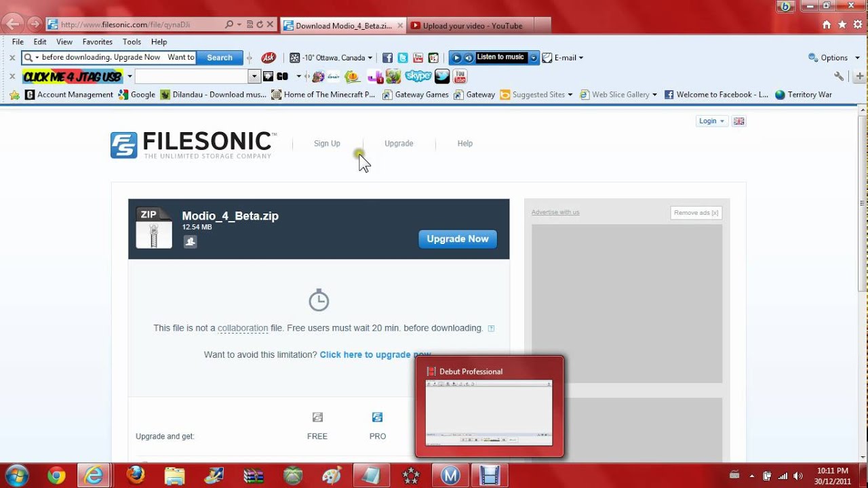
Task: Open the Skype icon in the second toolbar
Action: tap(418, 76)
